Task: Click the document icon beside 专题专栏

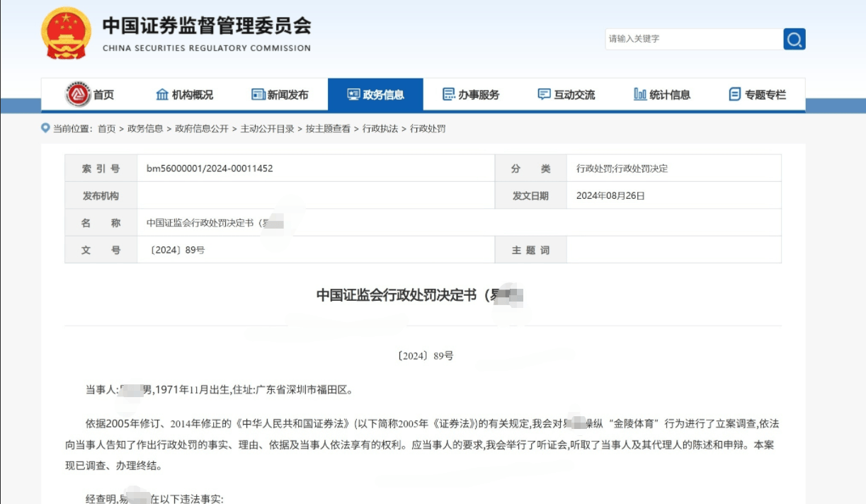Action: (x=734, y=93)
